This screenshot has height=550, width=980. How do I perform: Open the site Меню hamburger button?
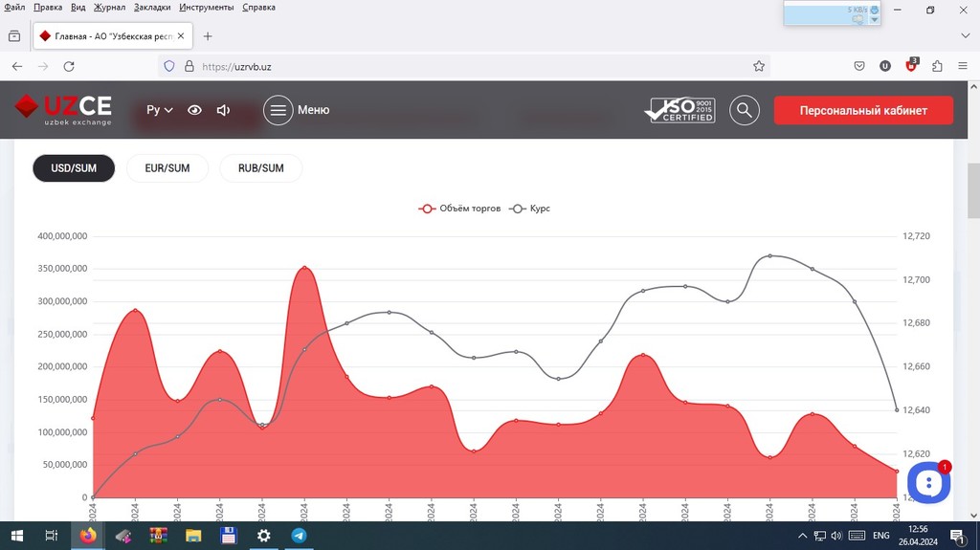(297, 110)
